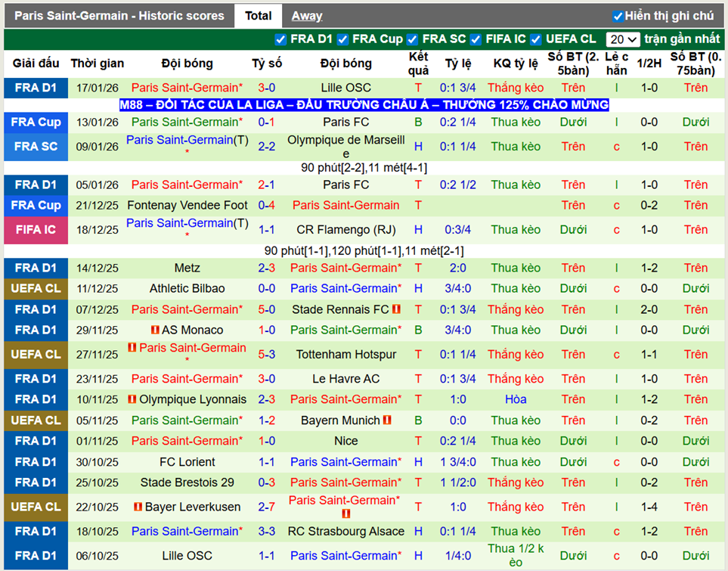The image size is (728, 571).
Task: Click the Tỷ số column header
Action: pyautogui.click(x=267, y=64)
